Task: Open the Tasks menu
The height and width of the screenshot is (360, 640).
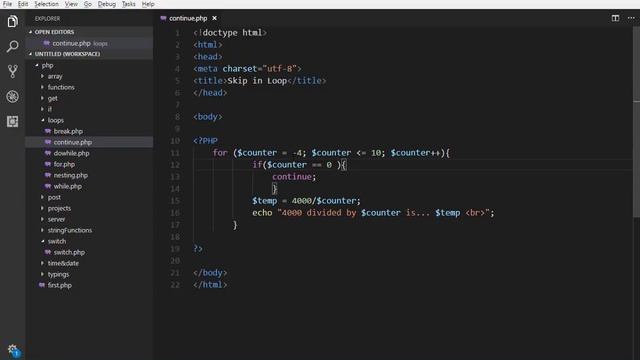Action: (129, 4)
